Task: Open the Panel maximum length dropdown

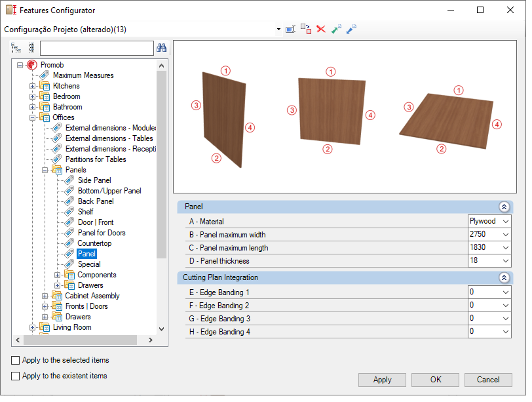Action: point(506,247)
